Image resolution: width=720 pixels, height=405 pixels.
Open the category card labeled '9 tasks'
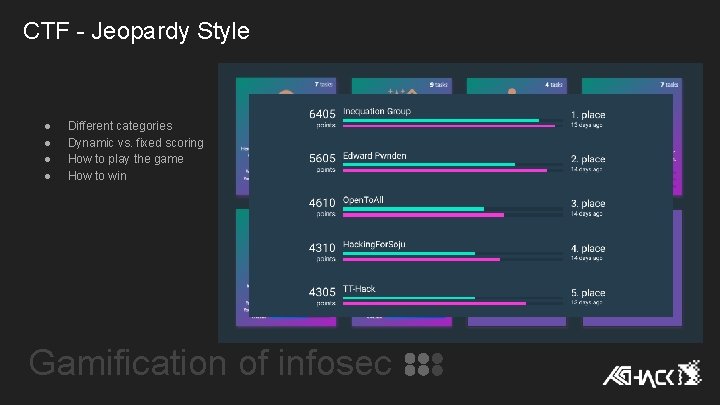point(402,86)
